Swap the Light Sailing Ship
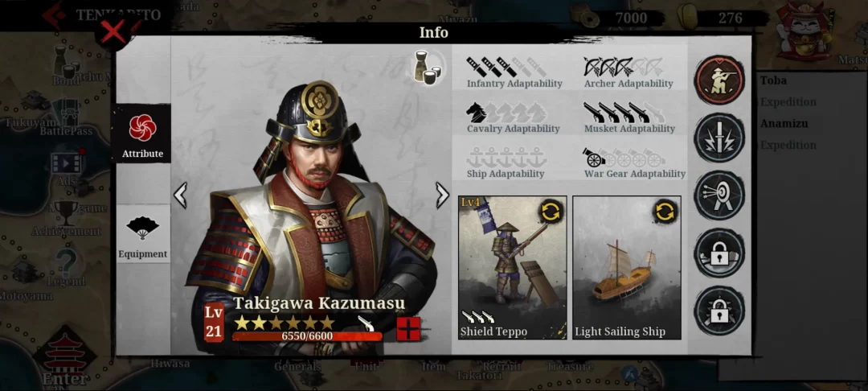868x391 pixels. [665, 211]
